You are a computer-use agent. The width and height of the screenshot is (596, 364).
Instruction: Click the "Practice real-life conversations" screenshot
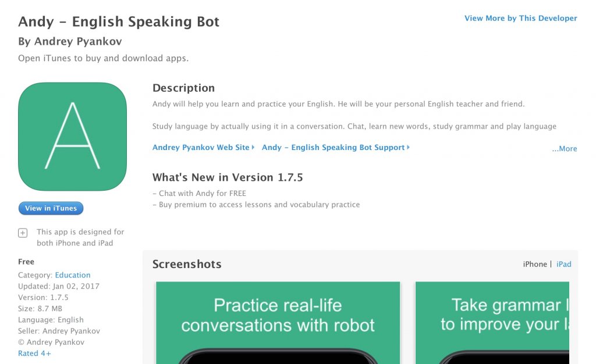tap(278, 323)
